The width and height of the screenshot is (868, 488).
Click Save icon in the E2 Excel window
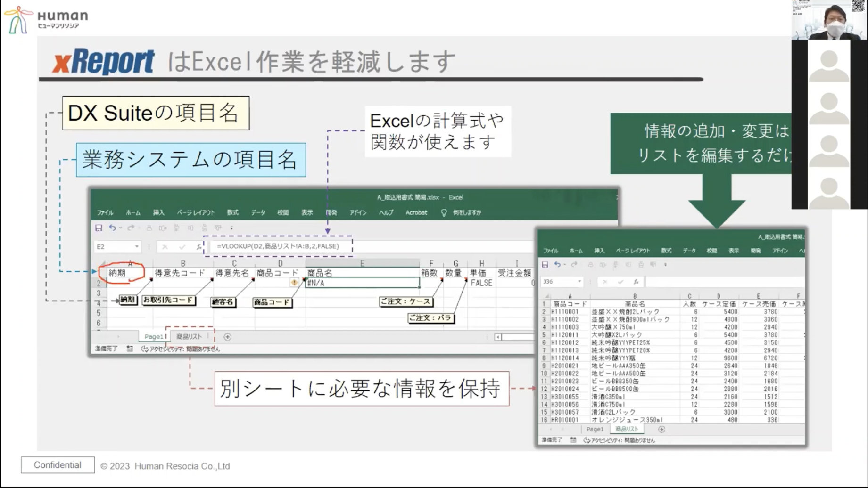point(99,228)
